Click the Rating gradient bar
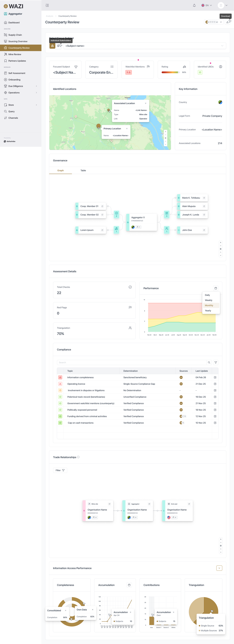Screen dimensions: 234x644 click(171, 72)
